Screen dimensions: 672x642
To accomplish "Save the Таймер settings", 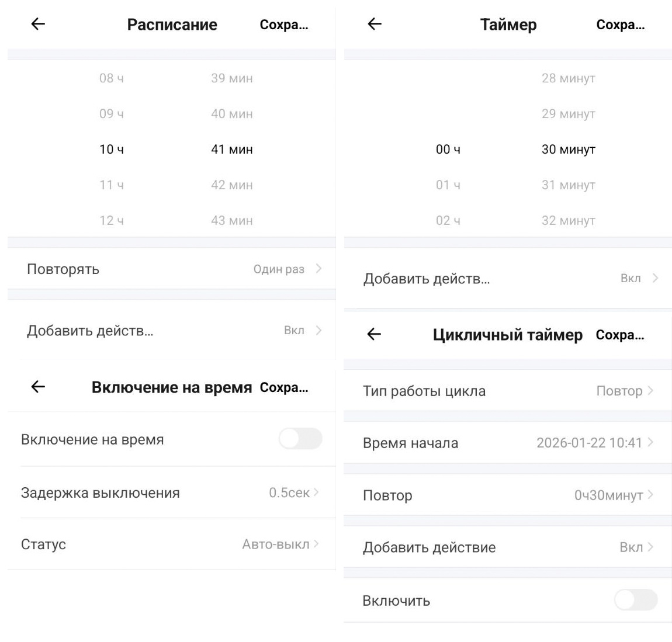I will pos(620,25).
